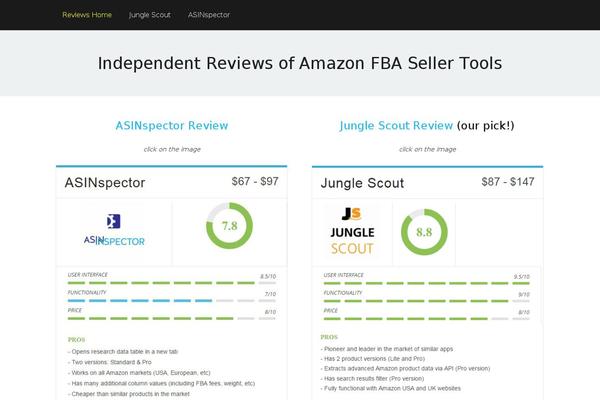The height and width of the screenshot is (400, 600).
Task: Click the Jungle Scout card title
Action: pos(362,183)
